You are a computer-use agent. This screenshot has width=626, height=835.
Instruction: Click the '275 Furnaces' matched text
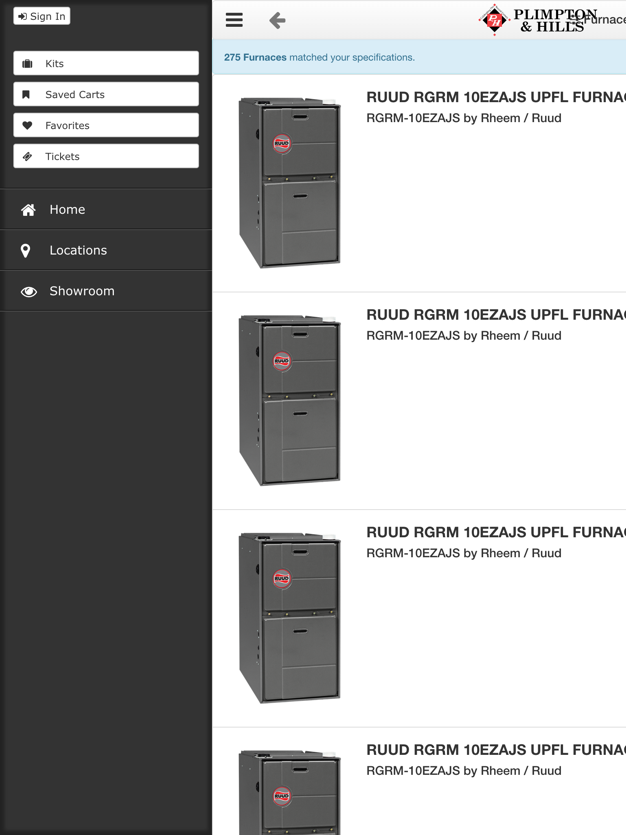[255, 58]
